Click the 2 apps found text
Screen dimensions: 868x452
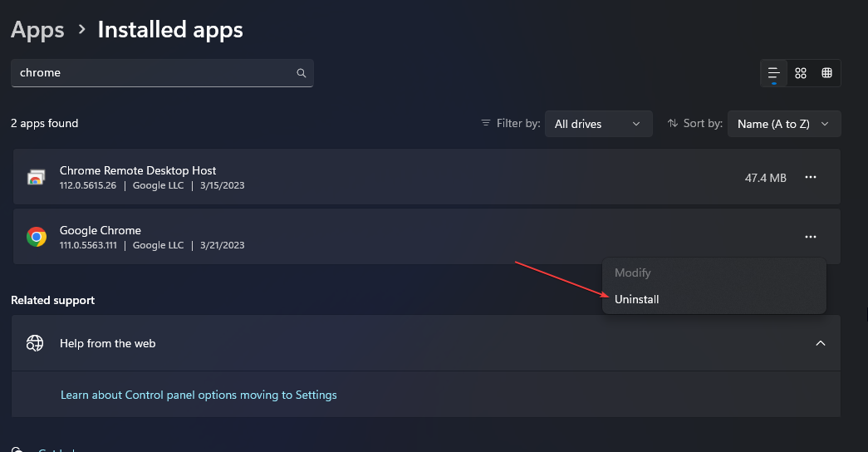pos(44,124)
